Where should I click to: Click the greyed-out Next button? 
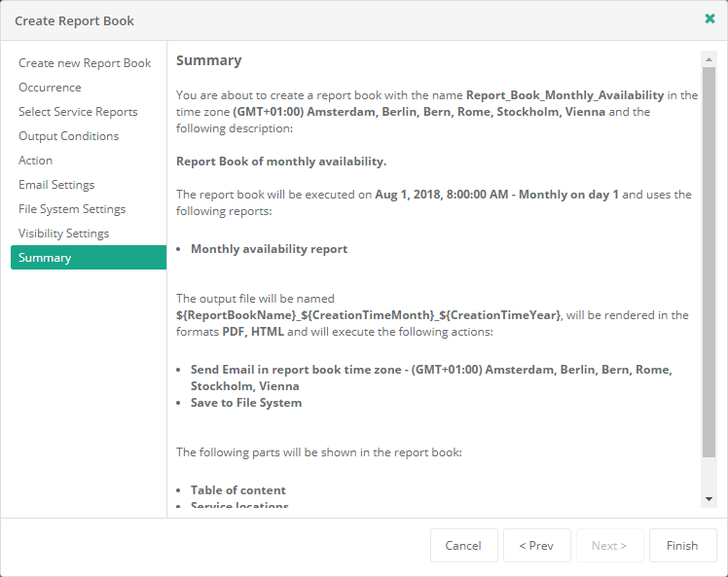(x=609, y=546)
